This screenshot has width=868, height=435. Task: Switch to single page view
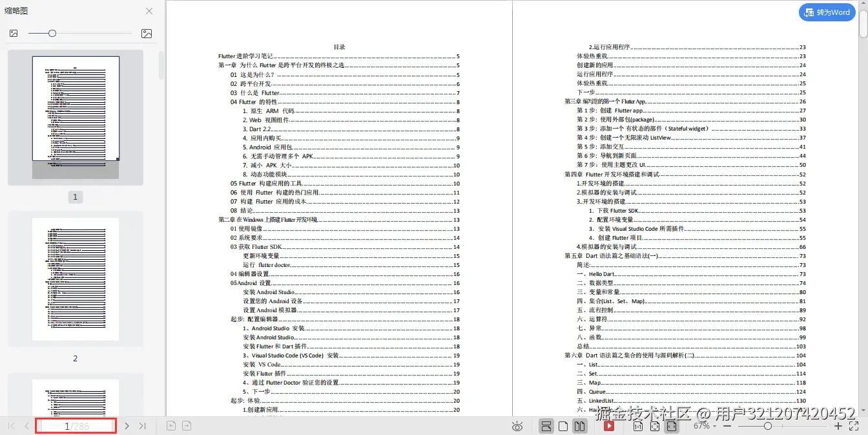(563, 427)
